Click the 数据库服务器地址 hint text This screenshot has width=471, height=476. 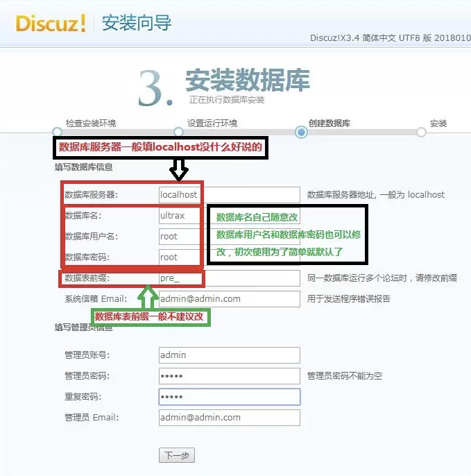(376, 195)
